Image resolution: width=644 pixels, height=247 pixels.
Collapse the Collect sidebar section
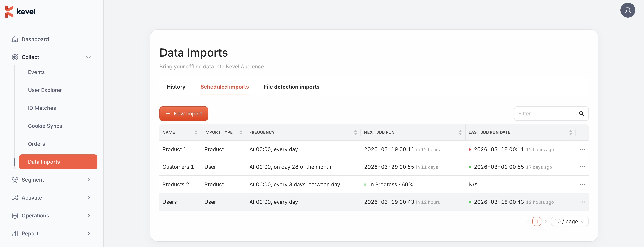tap(88, 57)
